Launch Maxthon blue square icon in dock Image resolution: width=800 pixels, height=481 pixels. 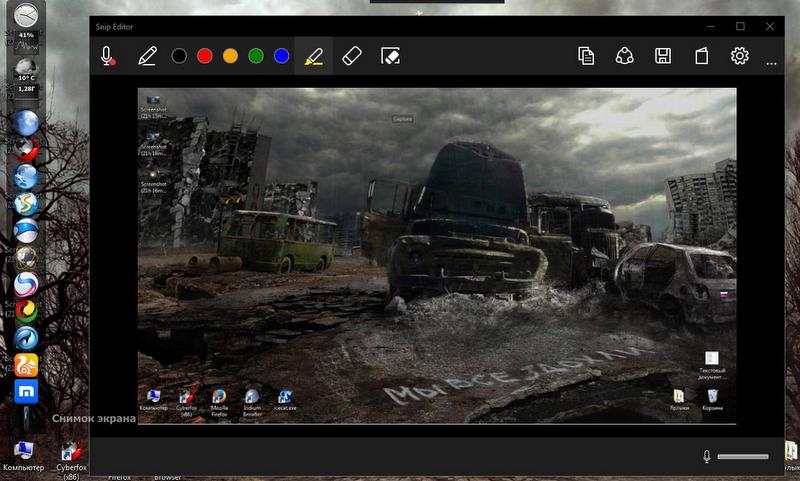[26, 391]
